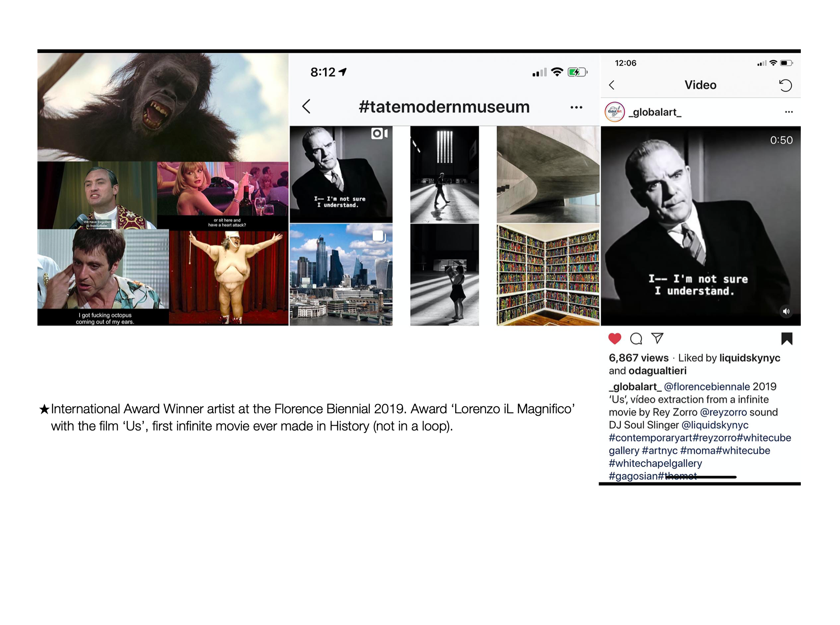
Task: Select the 'octopus coming out of my ears' still
Action: (x=103, y=277)
